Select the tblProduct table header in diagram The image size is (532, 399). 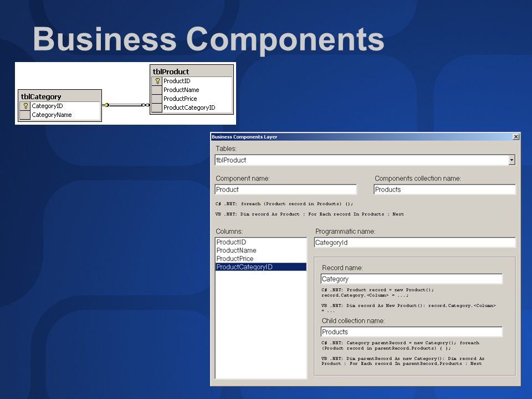click(192, 71)
